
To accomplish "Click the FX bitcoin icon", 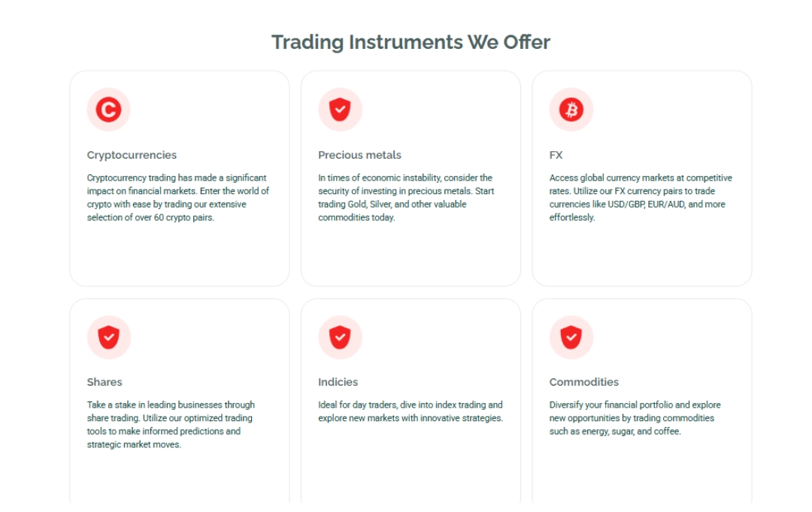I will [x=571, y=111].
